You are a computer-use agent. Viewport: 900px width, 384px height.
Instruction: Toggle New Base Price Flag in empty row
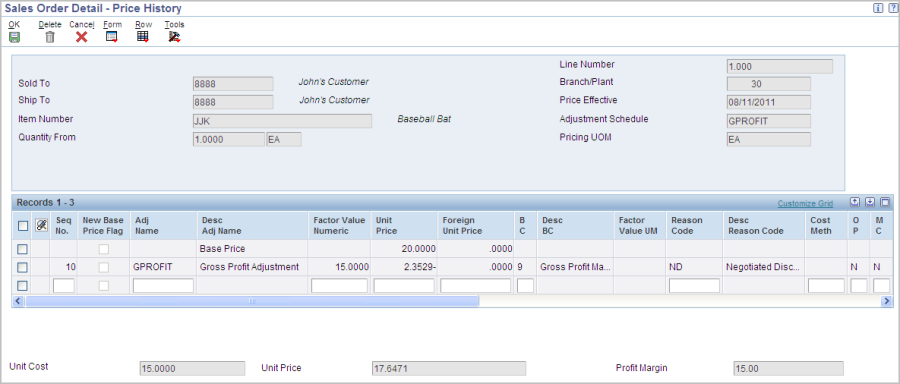(103, 285)
